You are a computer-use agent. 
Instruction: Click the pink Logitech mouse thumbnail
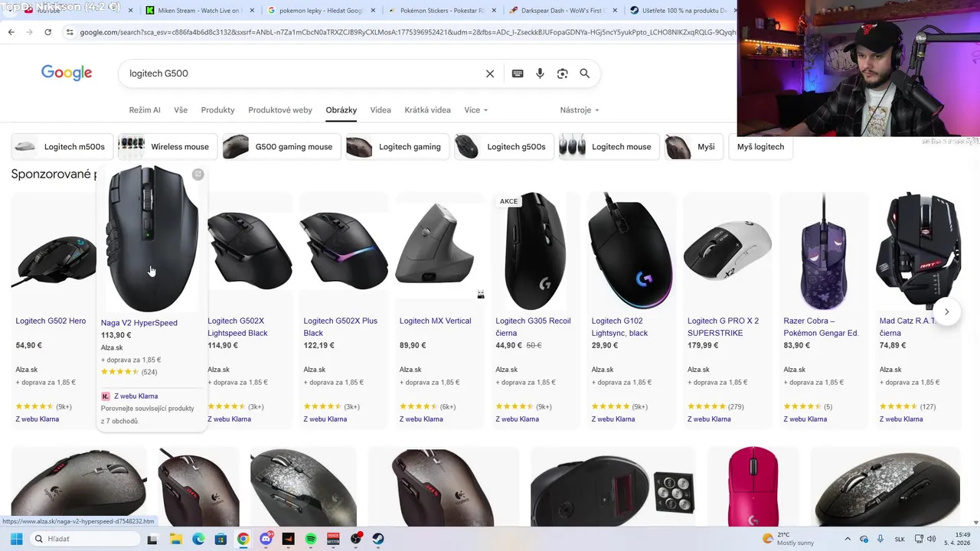[753, 487]
